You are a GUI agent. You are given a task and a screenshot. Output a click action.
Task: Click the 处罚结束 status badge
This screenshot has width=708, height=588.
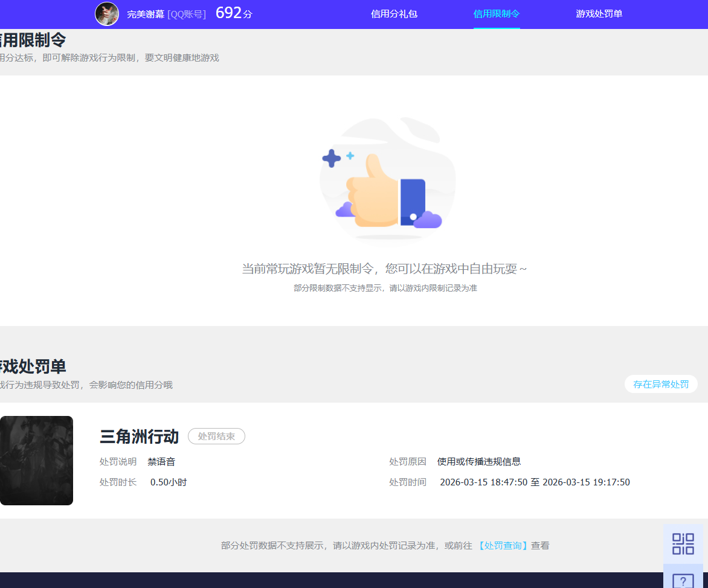point(216,436)
